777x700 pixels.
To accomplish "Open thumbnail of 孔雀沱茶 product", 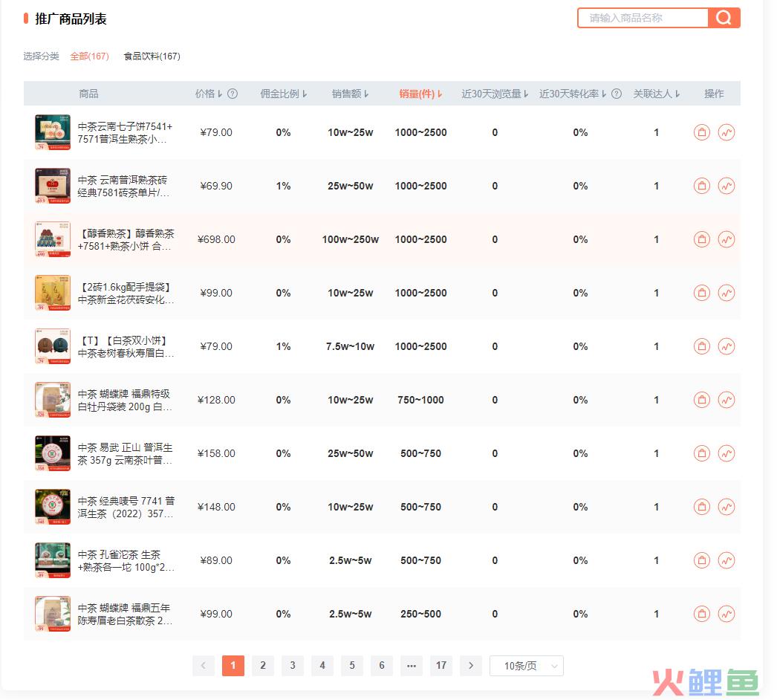I will point(53,561).
